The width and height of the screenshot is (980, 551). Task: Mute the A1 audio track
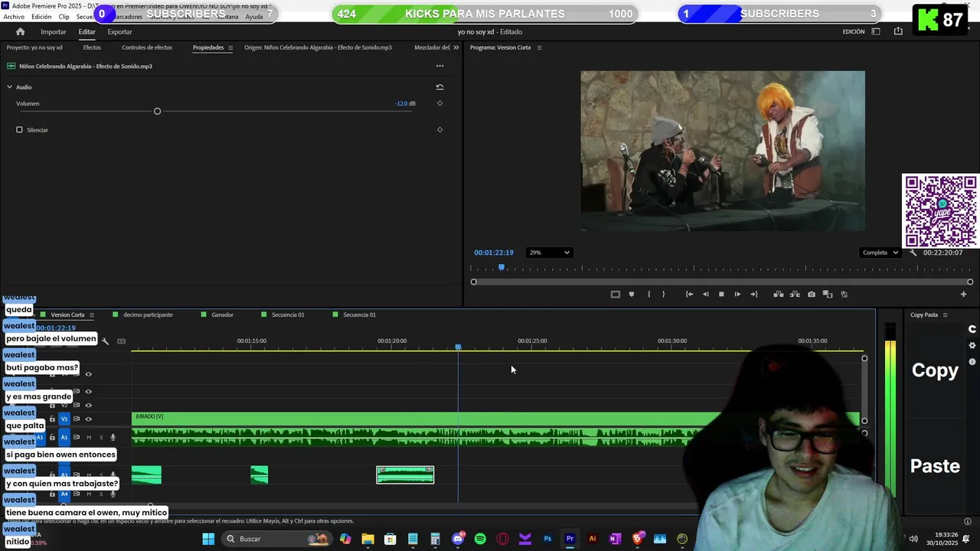click(x=88, y=438)
